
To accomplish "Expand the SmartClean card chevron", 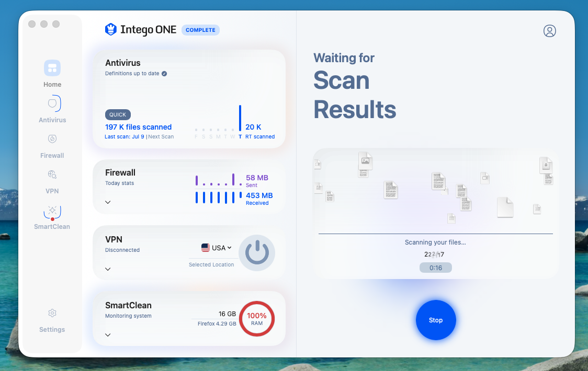I will [108, 335].
